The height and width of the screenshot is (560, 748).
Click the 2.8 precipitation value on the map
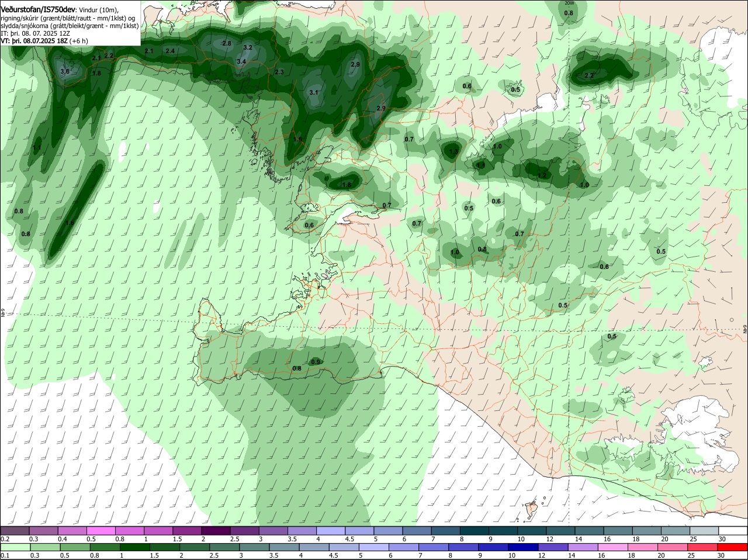point(227,43)
